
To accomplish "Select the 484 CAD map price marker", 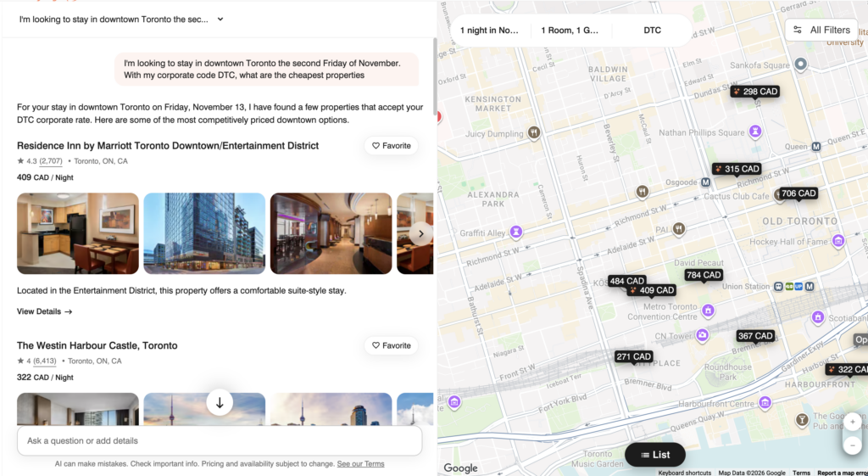I will (626, 281).
